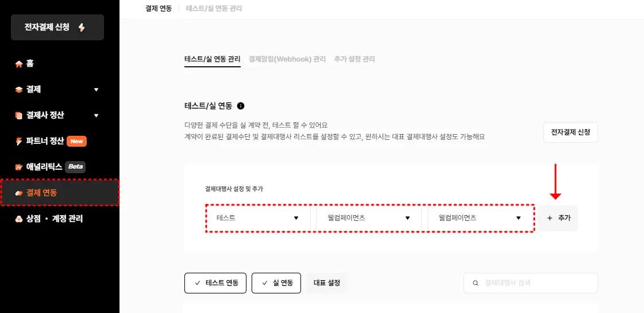The image size is (644, 313).
Task: Toggle the 테스트 연동 check filter
Action: (x=215, y=283)
